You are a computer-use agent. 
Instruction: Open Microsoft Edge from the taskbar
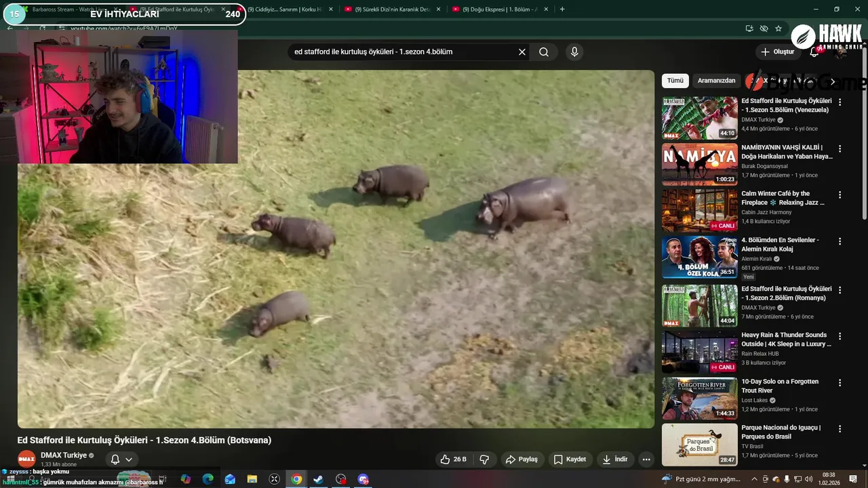(x=208, y=479)
